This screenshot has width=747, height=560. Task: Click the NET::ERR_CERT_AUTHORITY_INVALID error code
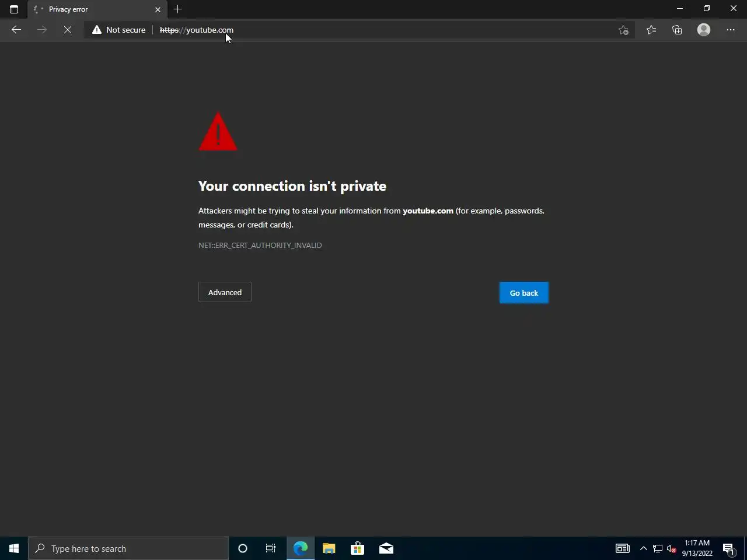260,245
